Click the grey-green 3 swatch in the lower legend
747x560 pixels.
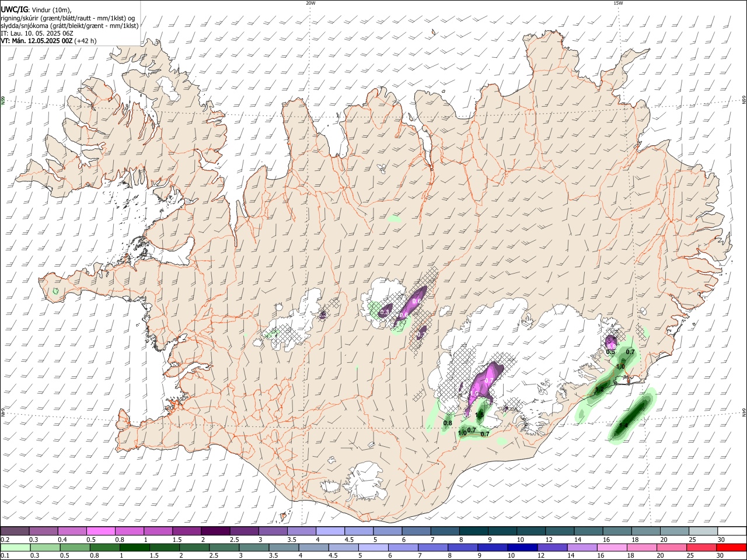(x=254, y=547)
